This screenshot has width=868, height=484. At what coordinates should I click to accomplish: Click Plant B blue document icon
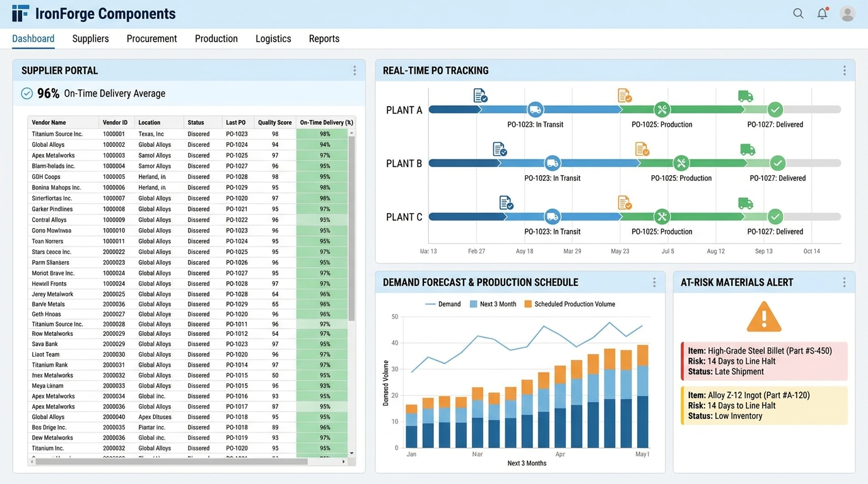[x=500, y=149]
